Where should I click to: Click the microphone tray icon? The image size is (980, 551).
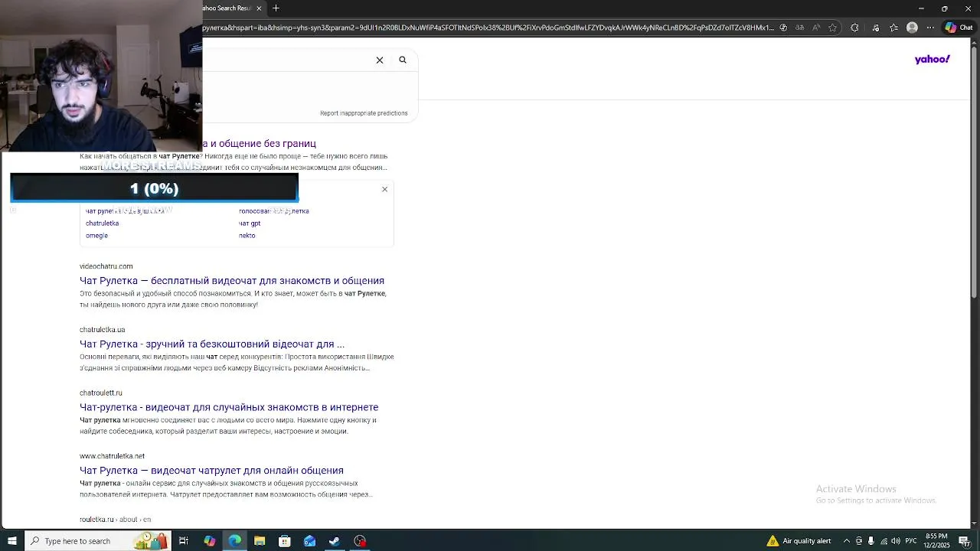tap(871, 541)
